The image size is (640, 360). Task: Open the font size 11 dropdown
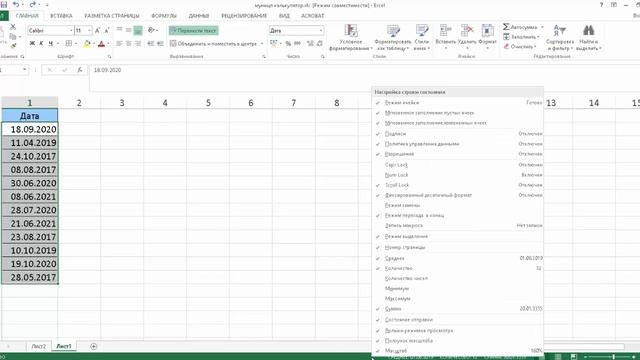pos(89,31)
